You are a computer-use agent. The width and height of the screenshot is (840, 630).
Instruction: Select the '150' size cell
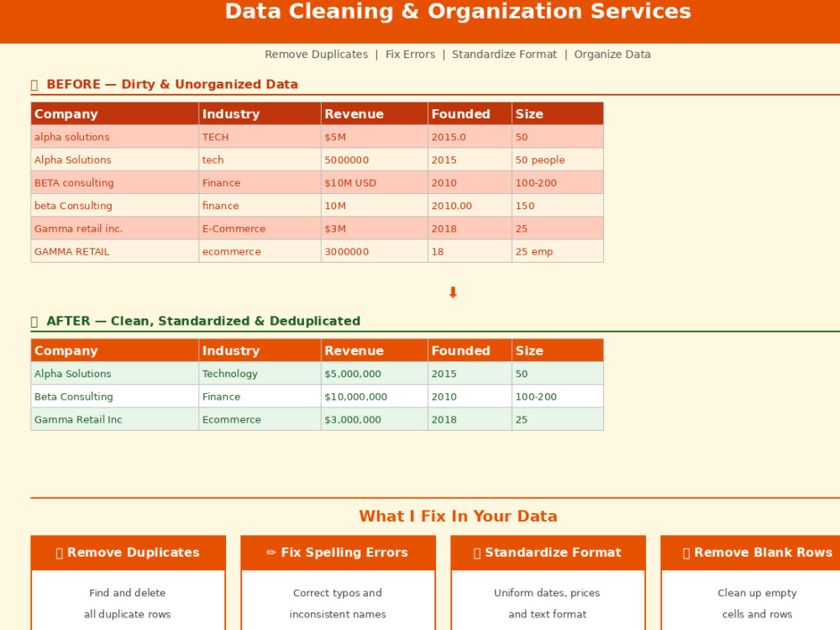pos(558,206)
